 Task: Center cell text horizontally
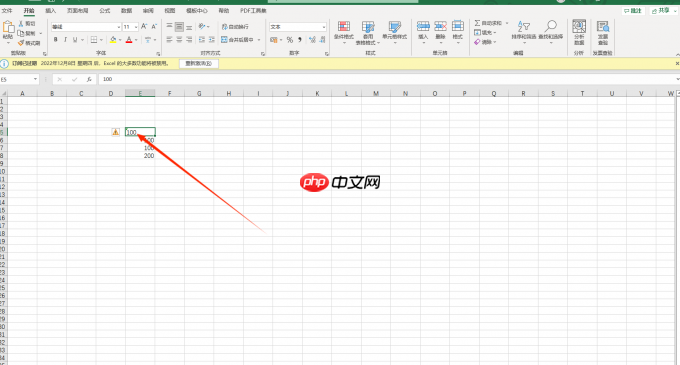pyautogui.click(x=179, y=40)
